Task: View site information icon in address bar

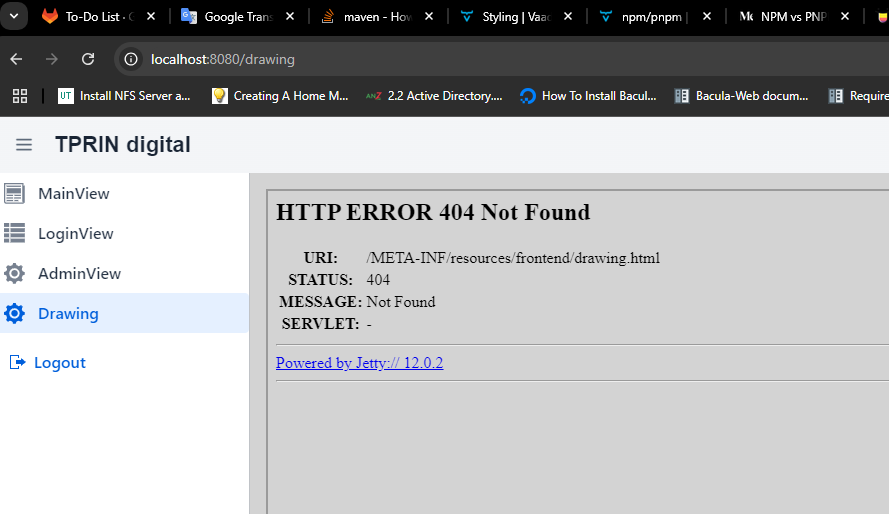Action: (x=131, y=59)
